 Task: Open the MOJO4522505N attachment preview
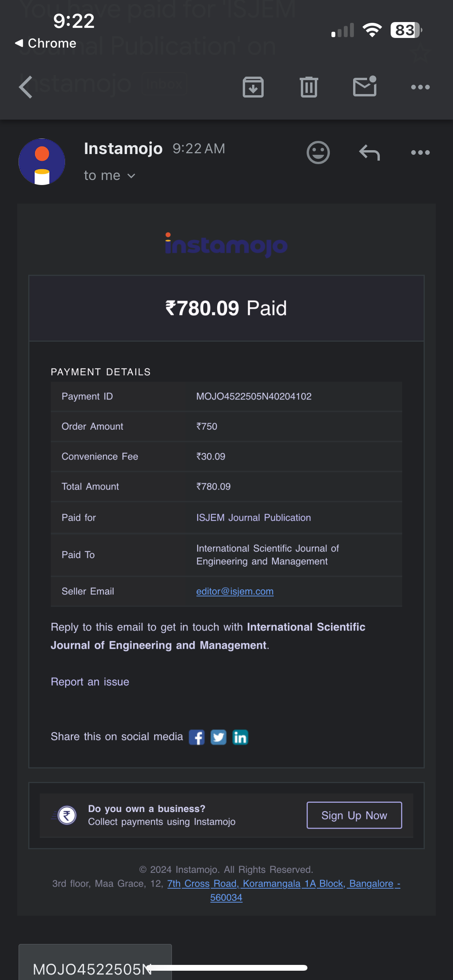(95, 964)
